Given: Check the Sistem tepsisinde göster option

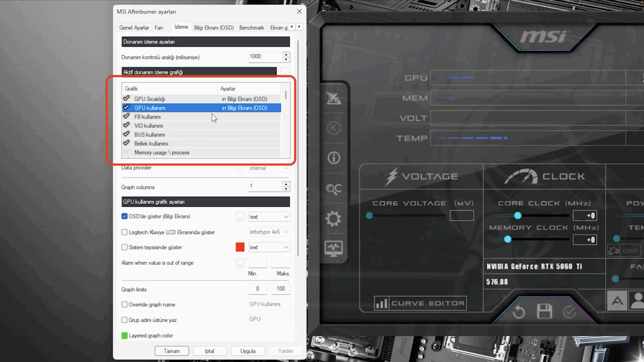Looking at the screenshot, I should pos(124,247).
